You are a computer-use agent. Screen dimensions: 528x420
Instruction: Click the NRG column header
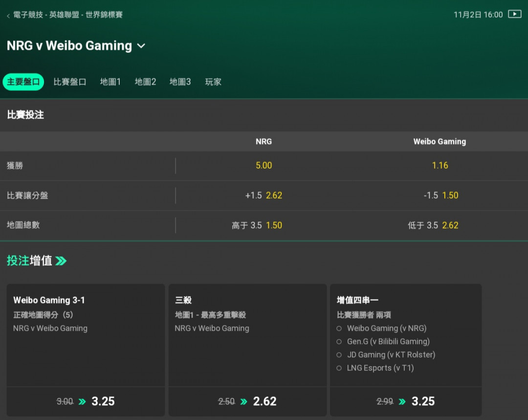tap(264, 141)
